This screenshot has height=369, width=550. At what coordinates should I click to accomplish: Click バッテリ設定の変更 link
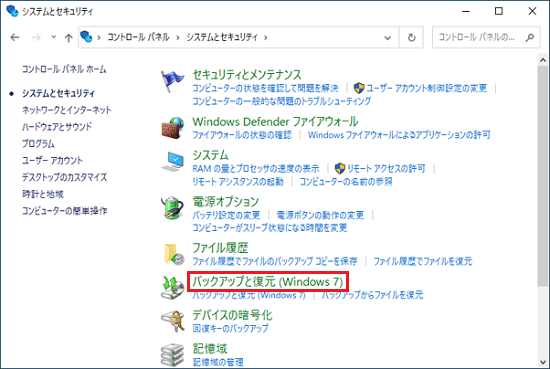point(226,215)
